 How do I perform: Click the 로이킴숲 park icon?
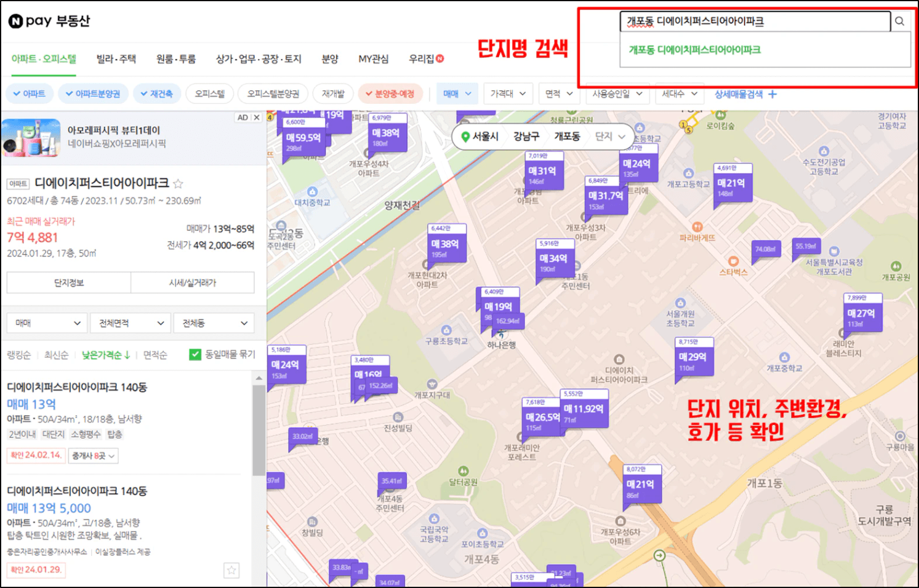[x=720, y=115]
